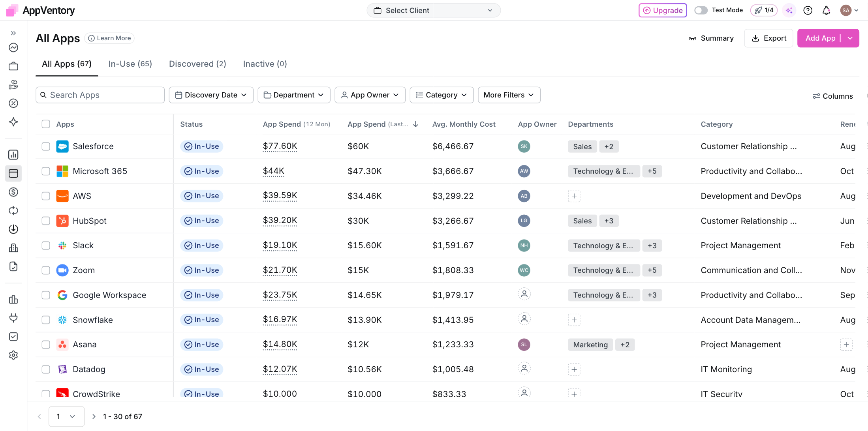Viewport: 868px width, 431px height.
Task: Open the SA user account menu
Action: click(x=849, y=11)
